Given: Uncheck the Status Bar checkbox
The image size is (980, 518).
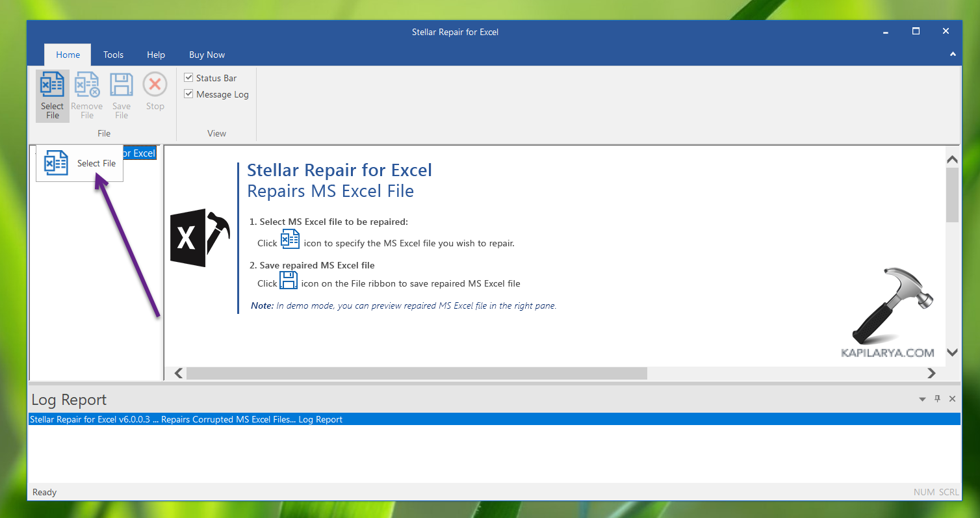Looking at the screenshot, I should click(189, 78).
